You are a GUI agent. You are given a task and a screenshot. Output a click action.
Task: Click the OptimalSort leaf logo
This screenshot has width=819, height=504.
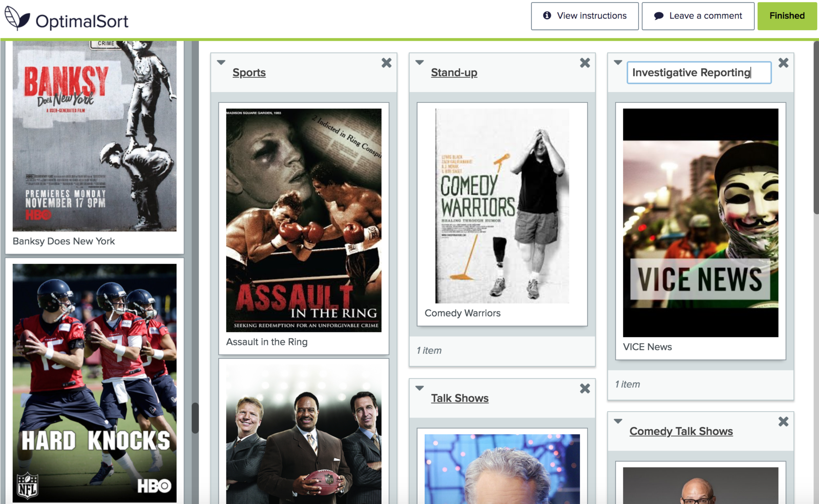point(17,18)
